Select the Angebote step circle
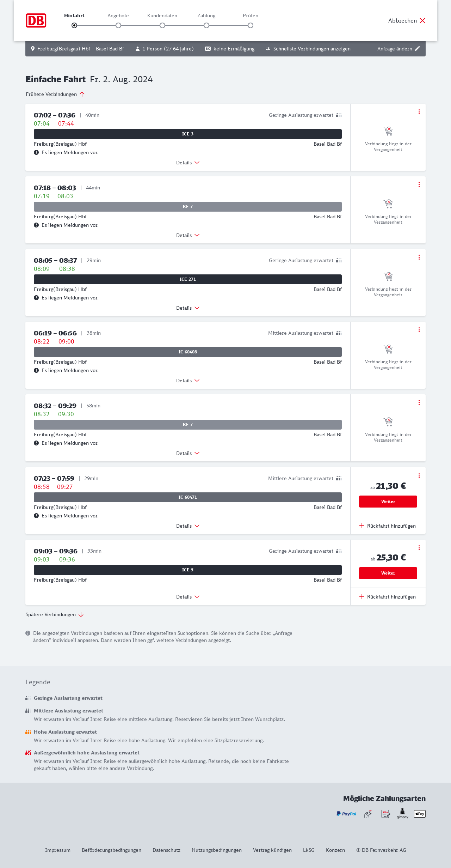 click(118, 25)
